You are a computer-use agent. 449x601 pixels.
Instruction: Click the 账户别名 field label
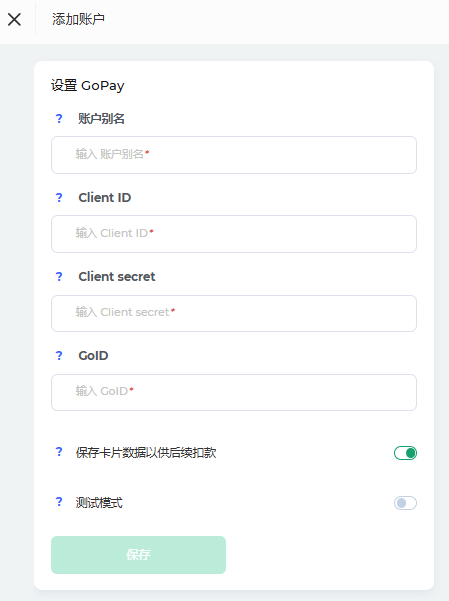pos(101,119)
